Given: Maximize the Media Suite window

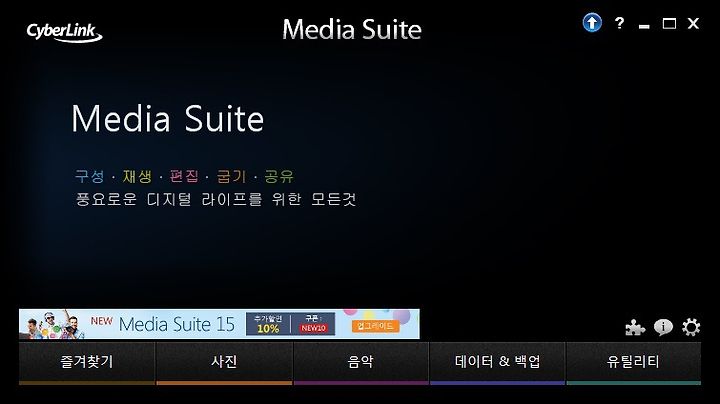Looking at the screenshot, I should click(669, 23).
